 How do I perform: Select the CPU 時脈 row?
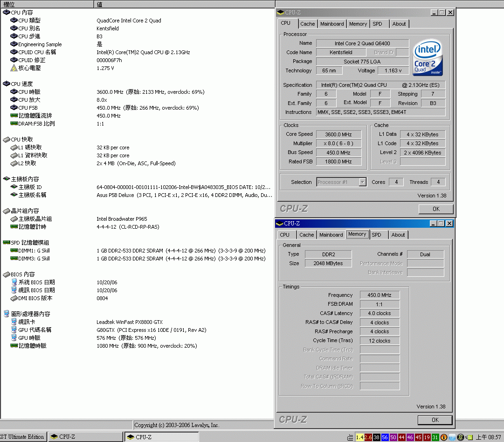(138, 92)
